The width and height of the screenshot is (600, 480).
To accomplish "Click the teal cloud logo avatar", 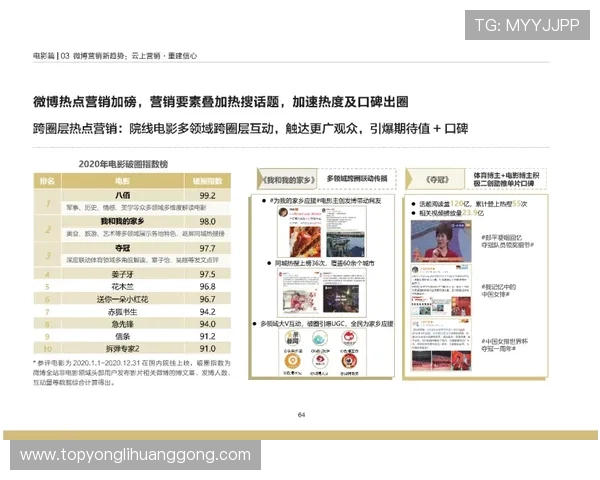I will click(x=320, y=338).
